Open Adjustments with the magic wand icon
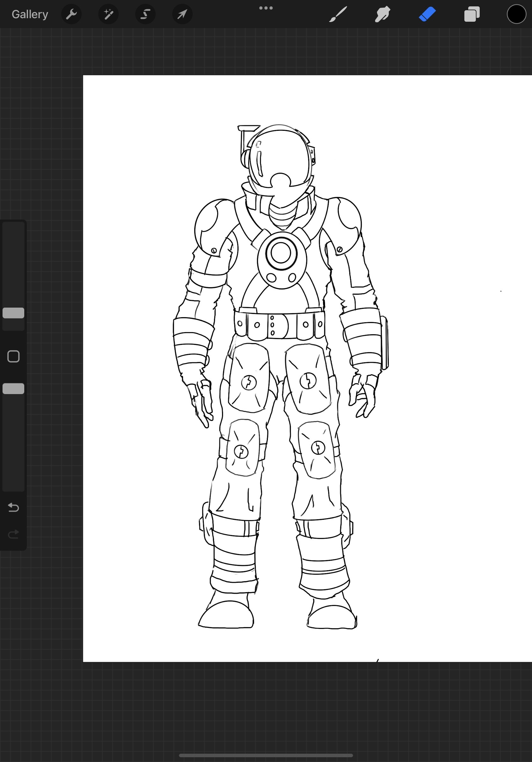 pyautogui.click(x=108, y=14)
